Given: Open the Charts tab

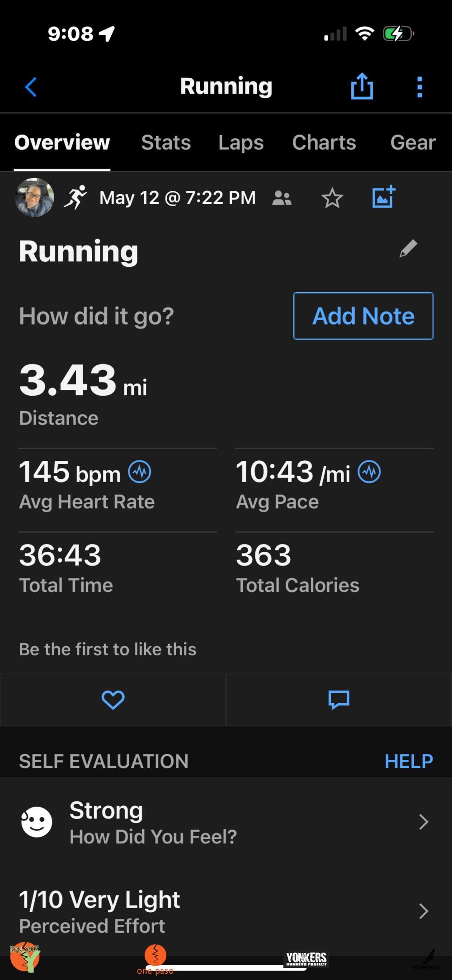Looking at the screenshot, I should 324,142.
